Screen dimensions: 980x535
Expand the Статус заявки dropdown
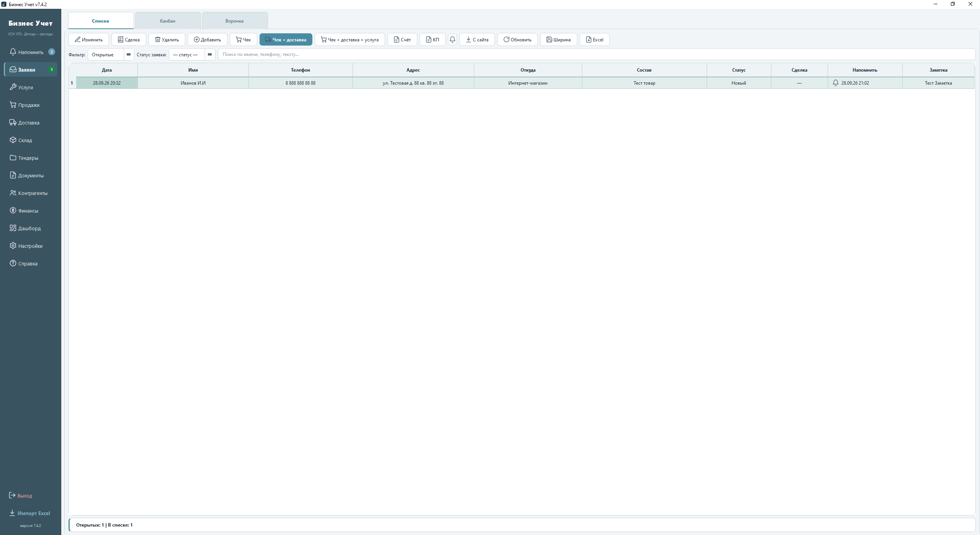192,54
